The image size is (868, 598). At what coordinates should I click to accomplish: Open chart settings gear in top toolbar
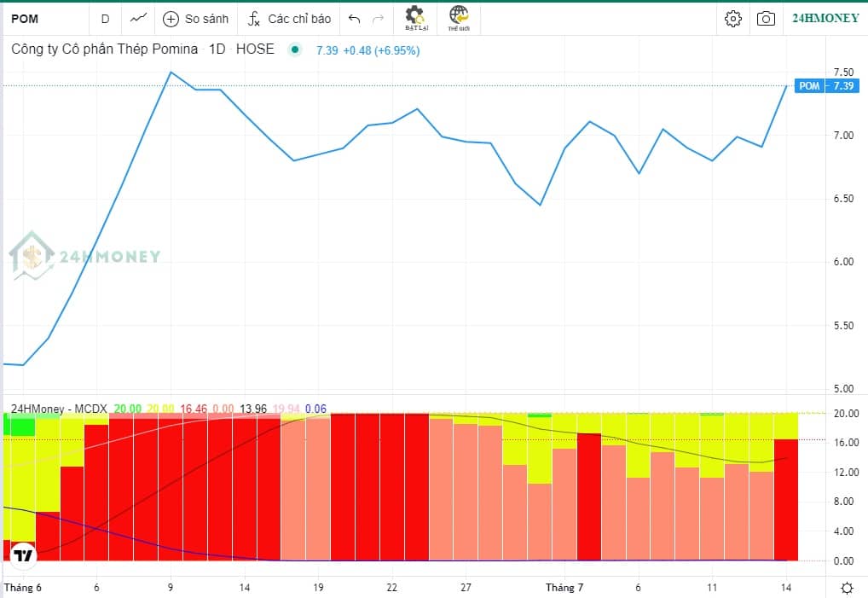tap(733, 19)
